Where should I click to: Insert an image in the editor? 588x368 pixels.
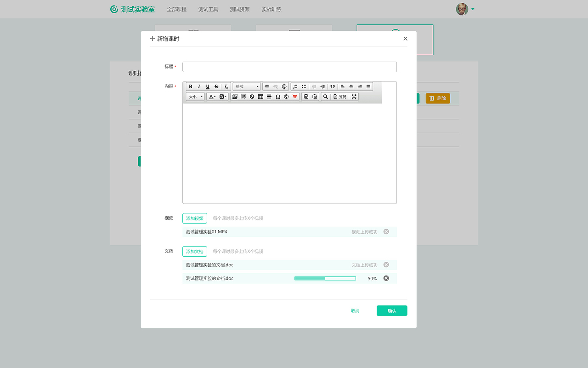pos(235,97)
